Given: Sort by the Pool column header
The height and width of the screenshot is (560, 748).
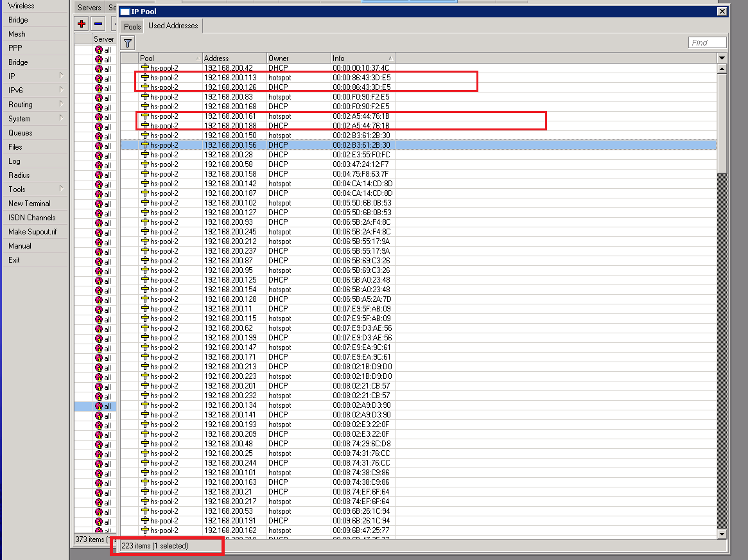Looking at the screenshot, I should click(170, 58).
